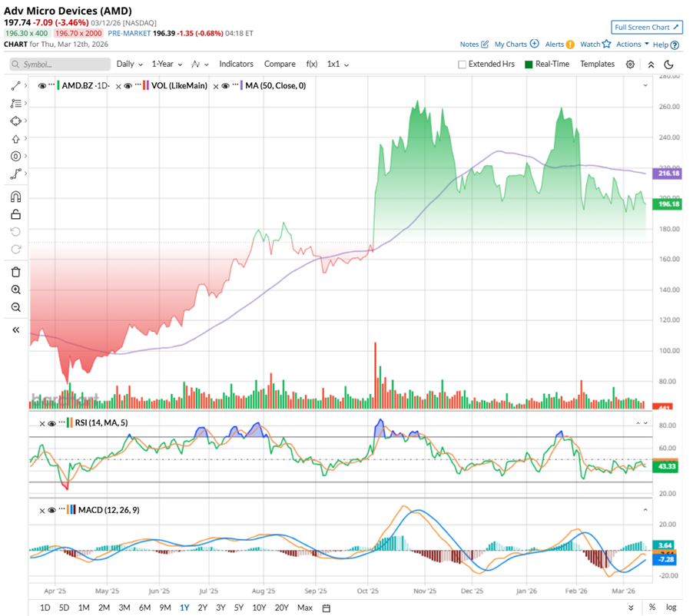Open the Compare menu

click(x=280, y=64)
